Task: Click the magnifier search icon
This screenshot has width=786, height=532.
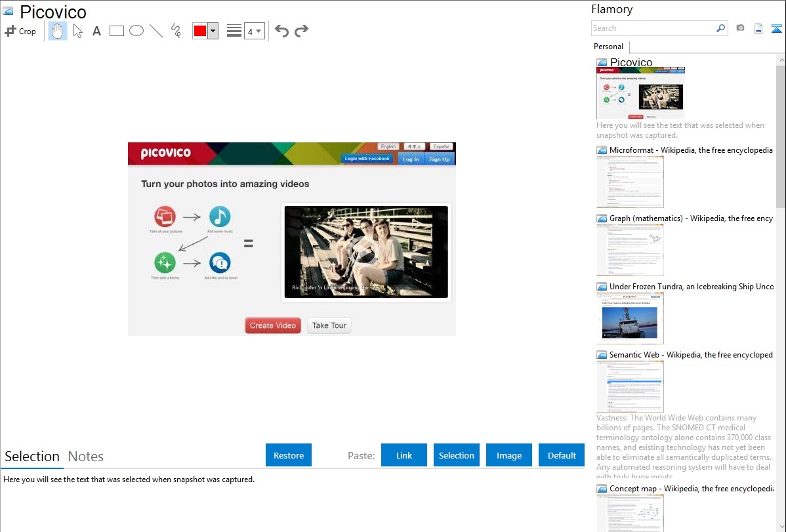Action: (x=721, y=28)
